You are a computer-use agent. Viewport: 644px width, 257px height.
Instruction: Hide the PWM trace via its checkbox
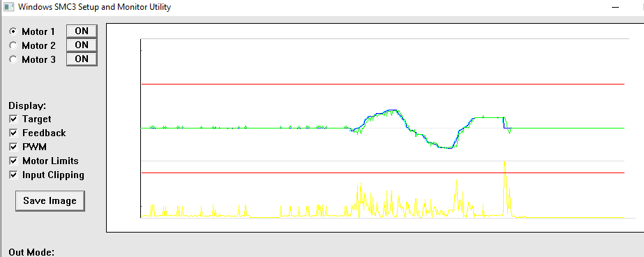13,147
